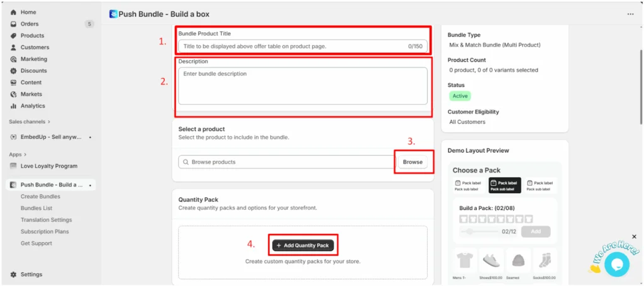Open the chat support bubble icon

point(616,265)
